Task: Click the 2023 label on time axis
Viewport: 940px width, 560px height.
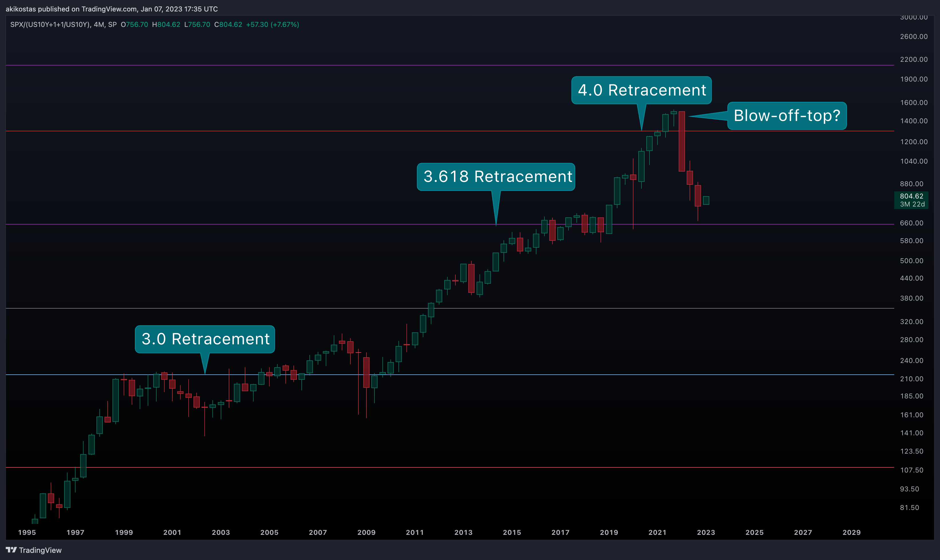Action: click(706, 533)
